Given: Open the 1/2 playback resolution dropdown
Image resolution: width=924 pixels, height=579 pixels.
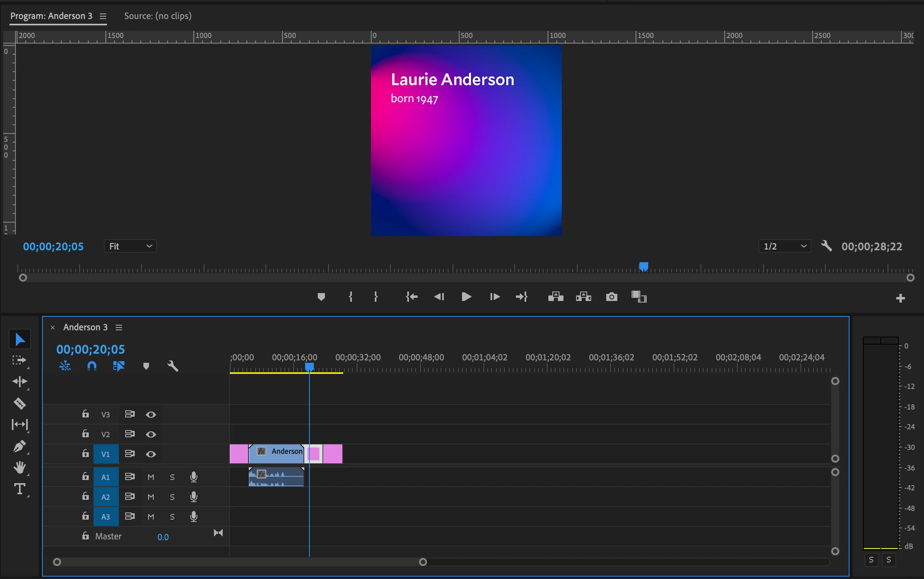Looking at the screenshot, I should pos(785,246).
